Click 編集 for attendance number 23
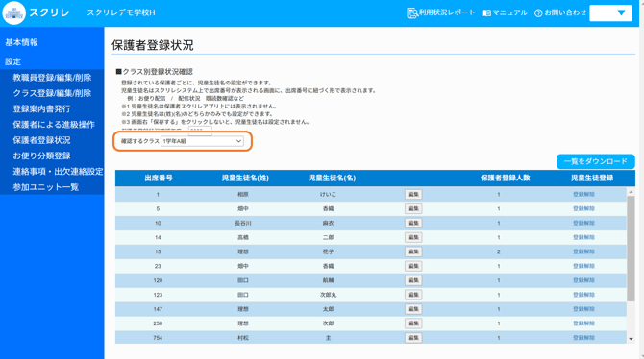 pos(413,266)
